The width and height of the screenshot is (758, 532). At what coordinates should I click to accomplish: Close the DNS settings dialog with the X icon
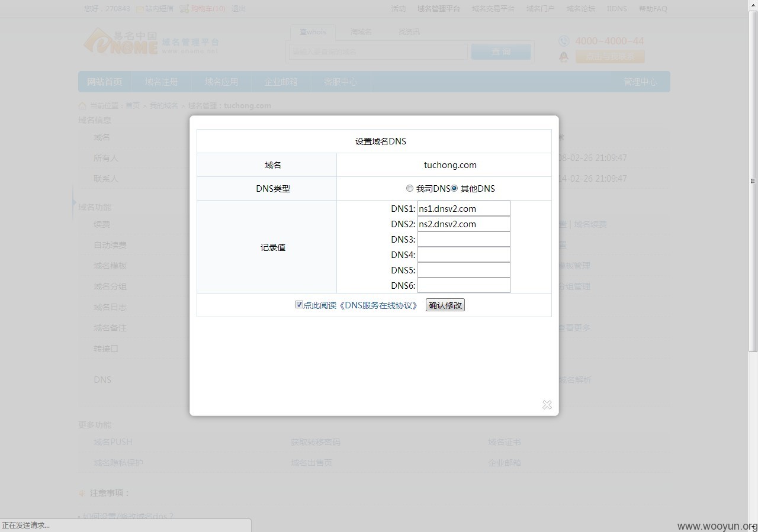coord(547,405)
